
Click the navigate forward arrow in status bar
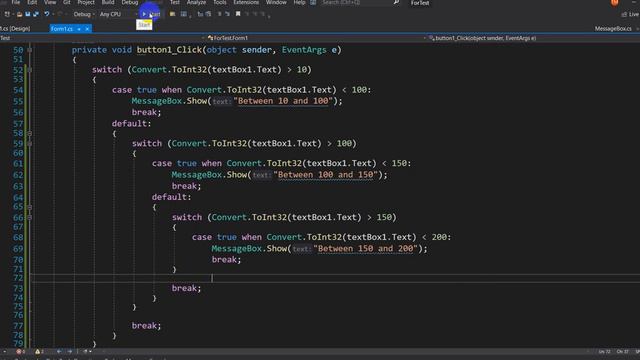click(69, 351)
